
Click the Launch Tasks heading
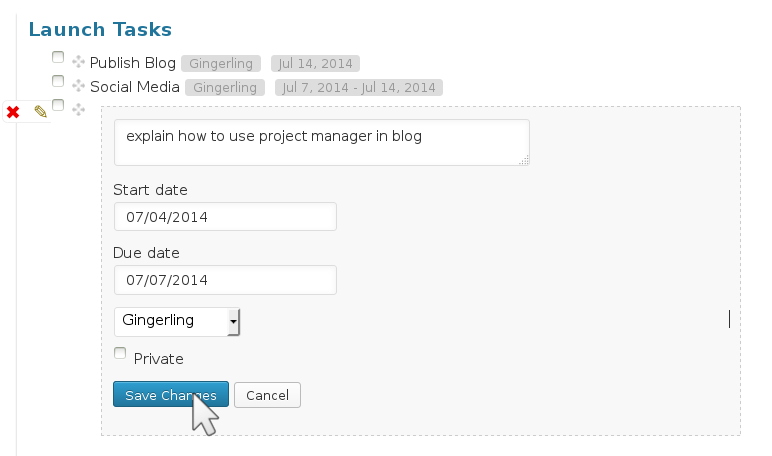coord(100,30)
